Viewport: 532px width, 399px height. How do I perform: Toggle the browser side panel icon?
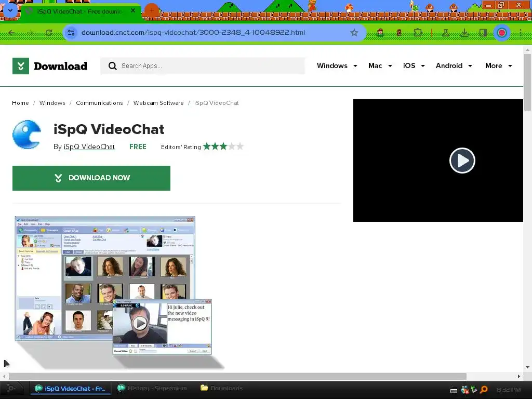coord(483,33)
